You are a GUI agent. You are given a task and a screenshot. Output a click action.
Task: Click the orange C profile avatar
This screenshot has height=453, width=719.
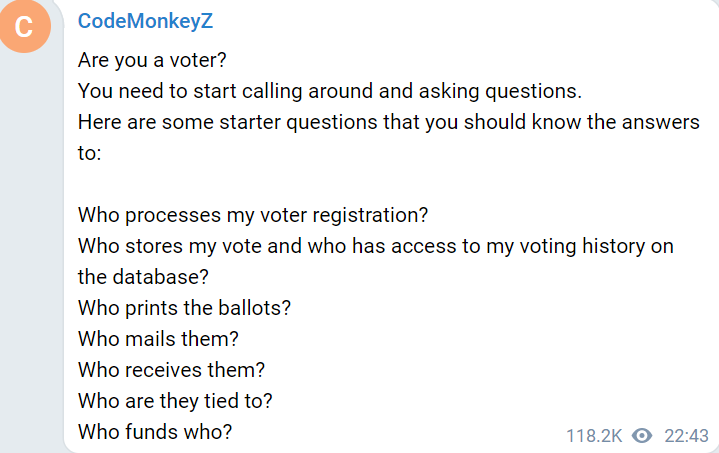[x=25, y=26]
